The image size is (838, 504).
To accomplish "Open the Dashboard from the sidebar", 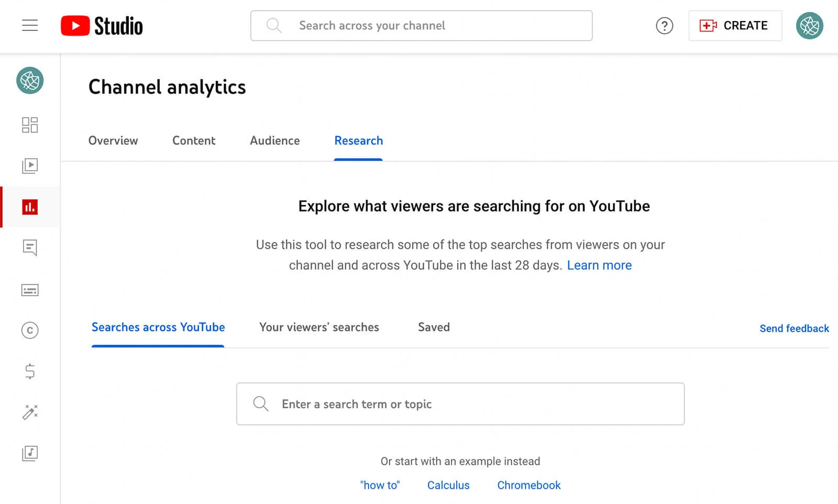I will 30,125.
